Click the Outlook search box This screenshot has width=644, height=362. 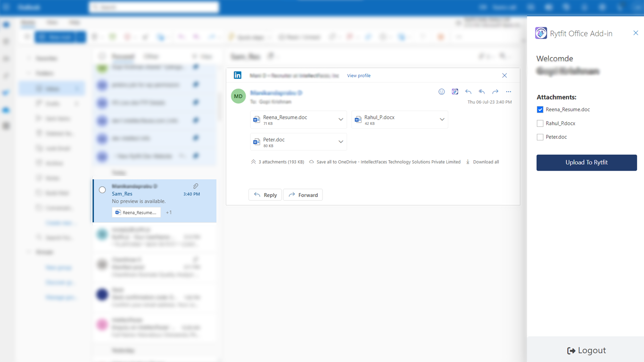point(154,8)
